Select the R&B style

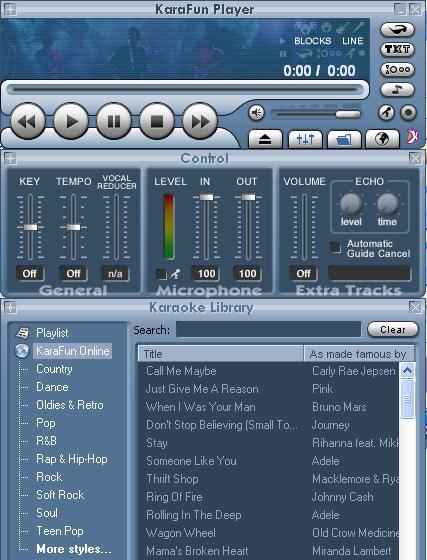[x=46, y=441]
